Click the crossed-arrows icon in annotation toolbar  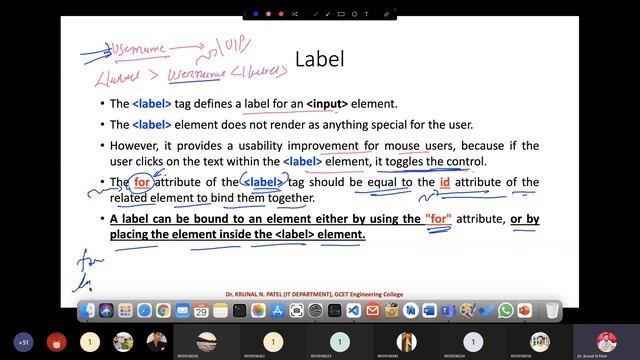click(295, 14)
